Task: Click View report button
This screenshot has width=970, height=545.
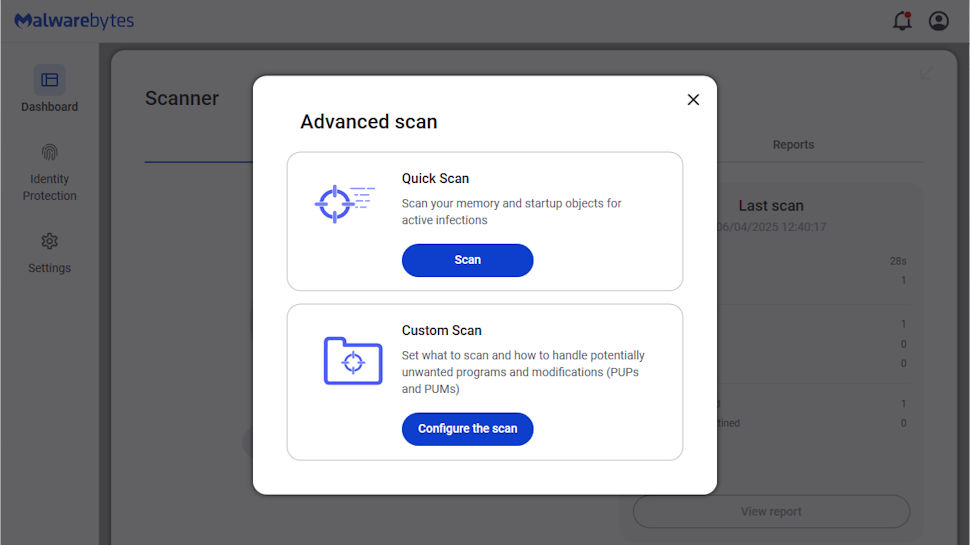Action: pos(771,512)
